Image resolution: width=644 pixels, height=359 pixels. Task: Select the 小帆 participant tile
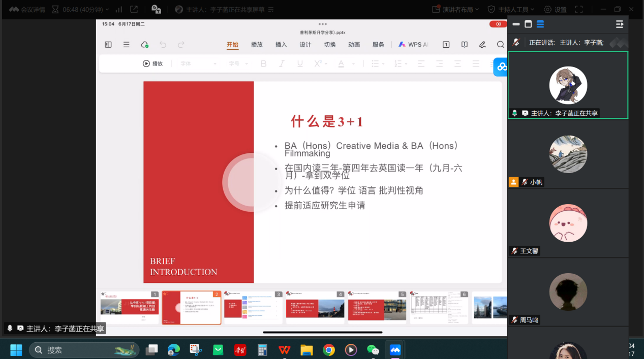click(568, 154)
